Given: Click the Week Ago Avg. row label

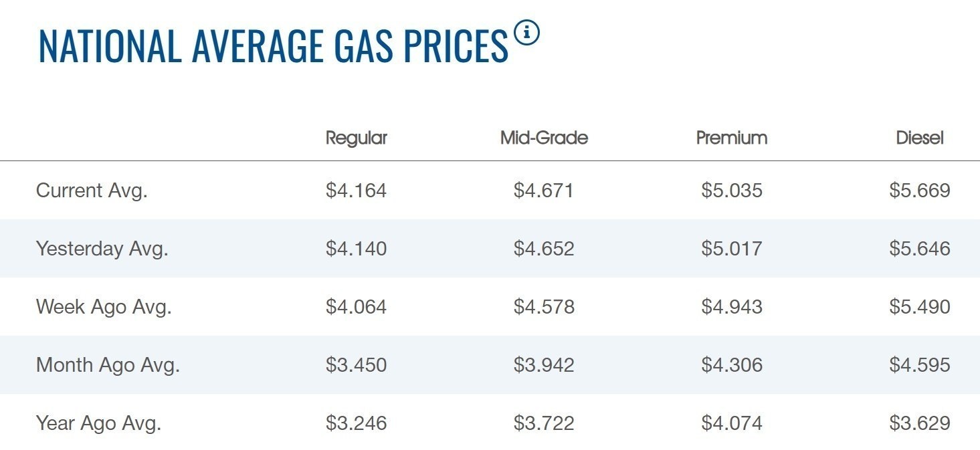Looking at the screenshot, I should [104, 307].
